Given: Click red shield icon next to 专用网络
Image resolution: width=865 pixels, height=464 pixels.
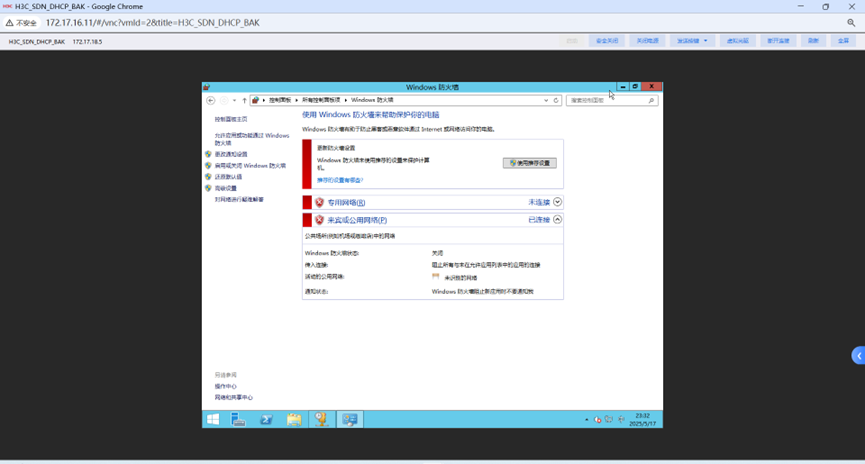Looking at the screenshot, I should pyautogui.click(x=319, y=202).
